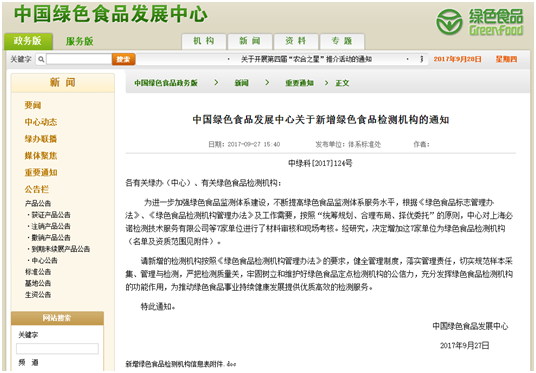Viewport: 536px width, 373px height.
Task: Open 中心动态 in the sidebar
Action: tap(41, 122)
